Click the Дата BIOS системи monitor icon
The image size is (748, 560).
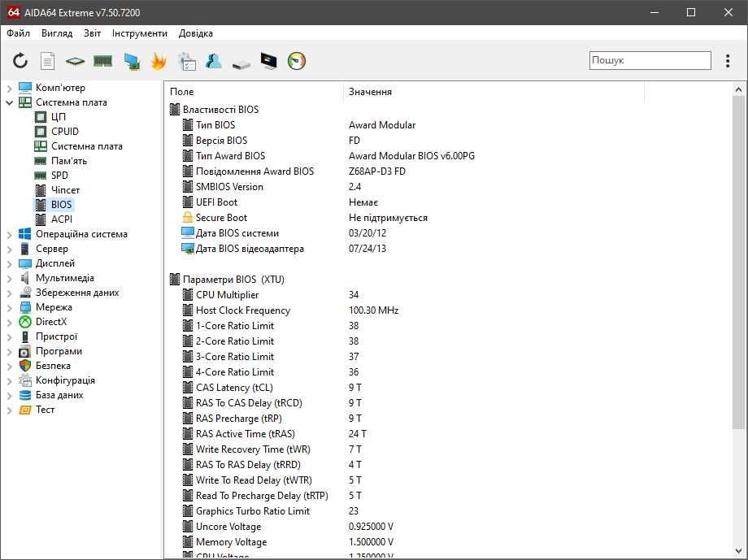pyautogui.click(x=188, y=232)
